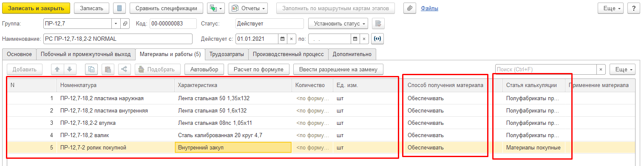Screen dimensions: 644x166
Task: Clear the Действует с date value
Action: [291, 39]
